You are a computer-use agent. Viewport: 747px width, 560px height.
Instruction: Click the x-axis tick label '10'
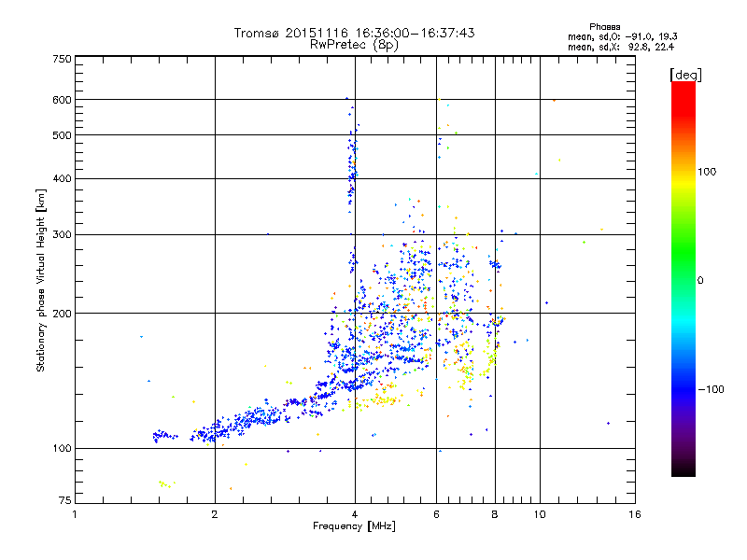coord(540,514)
